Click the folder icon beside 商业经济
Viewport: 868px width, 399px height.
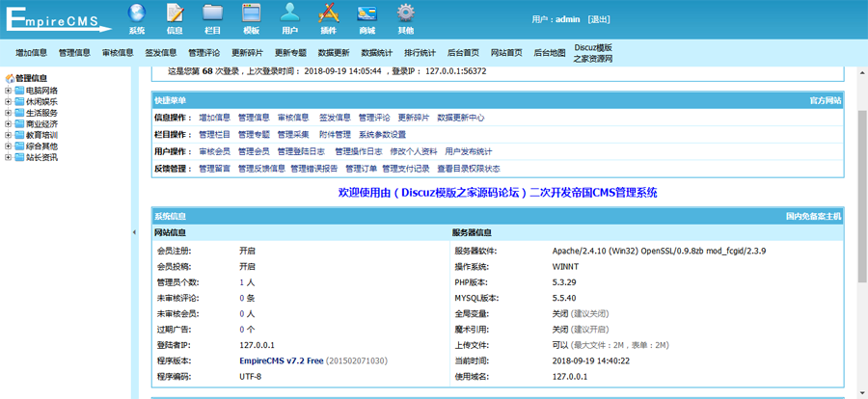(x=20, y=124)
